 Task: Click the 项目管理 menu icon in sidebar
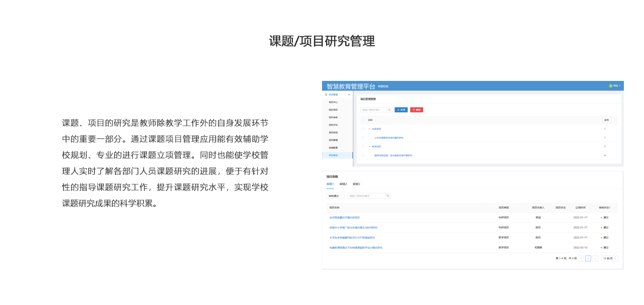(x=326, y=94)
